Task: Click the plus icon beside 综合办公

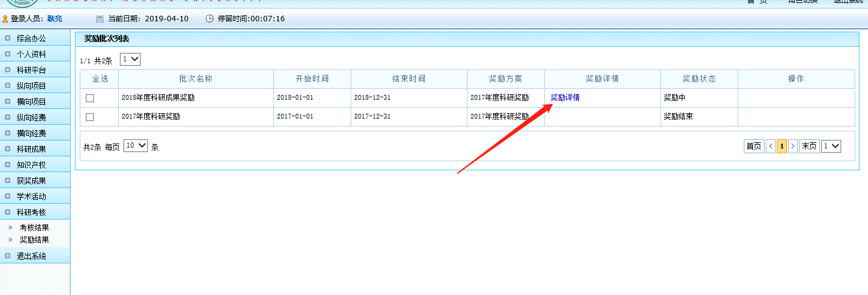Action: (8, 38)
